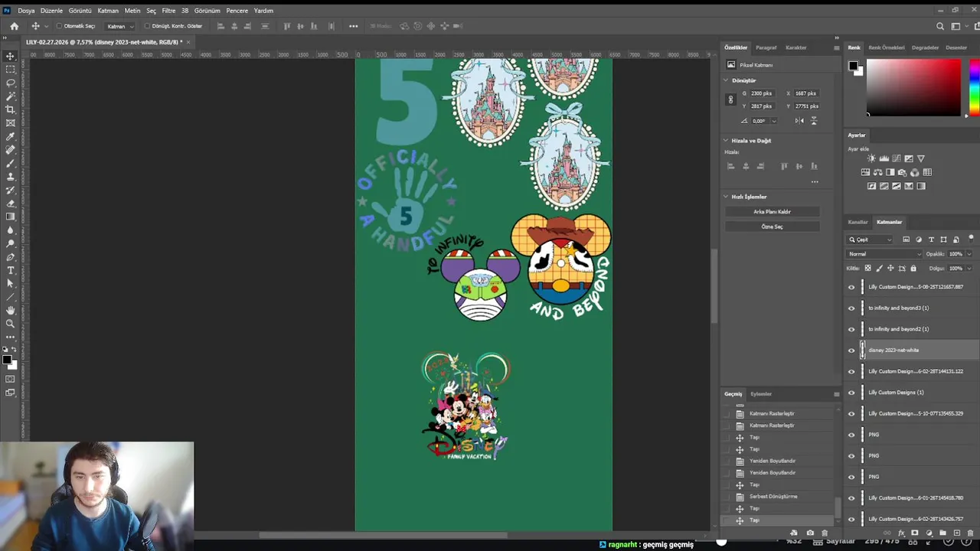Click the Arka Planı Kaldır button

[x=772, y=212]
